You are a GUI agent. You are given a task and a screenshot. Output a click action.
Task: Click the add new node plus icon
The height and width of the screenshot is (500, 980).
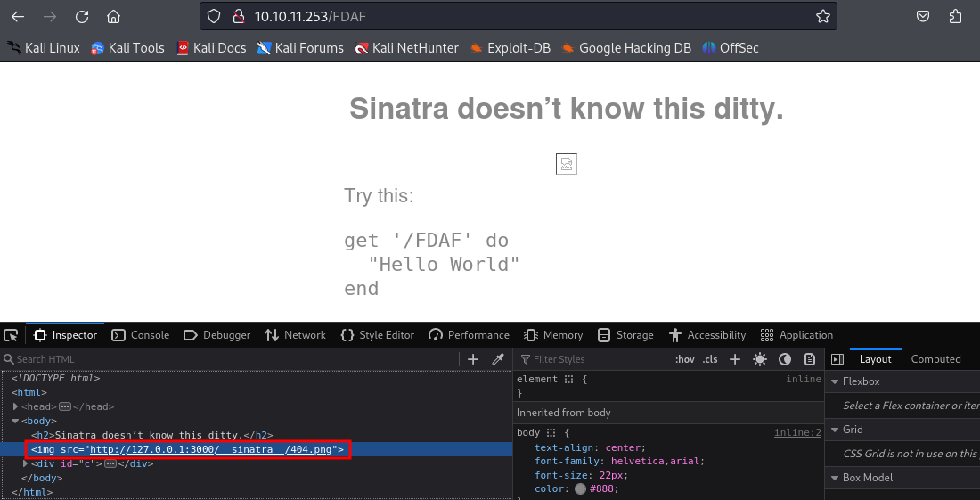pyautogui.click(x=473, y=359)
